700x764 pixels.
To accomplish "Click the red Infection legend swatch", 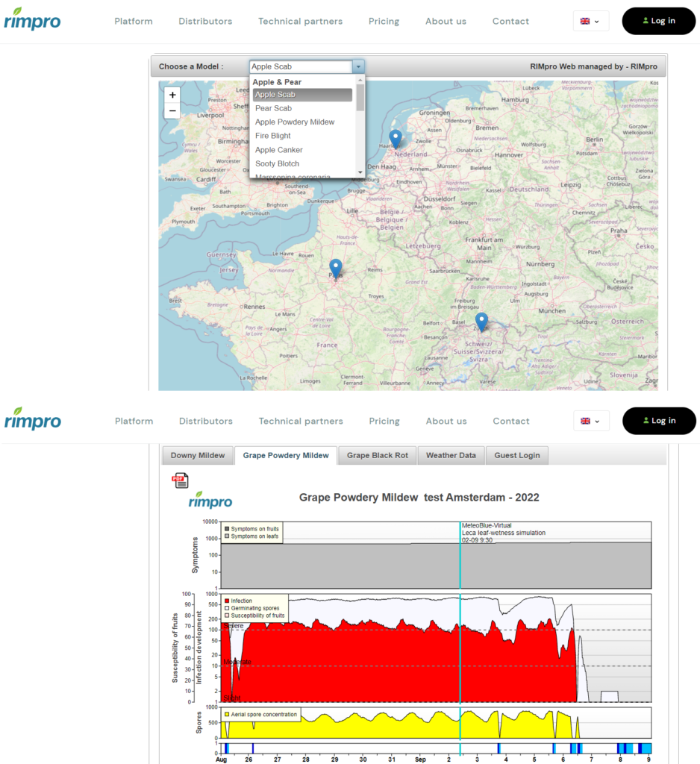I will (x=227, y=601).
